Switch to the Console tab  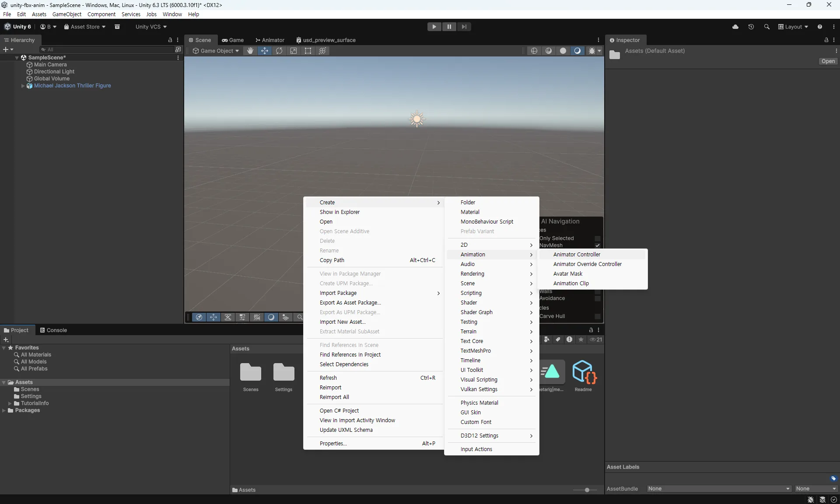(53, 330)
